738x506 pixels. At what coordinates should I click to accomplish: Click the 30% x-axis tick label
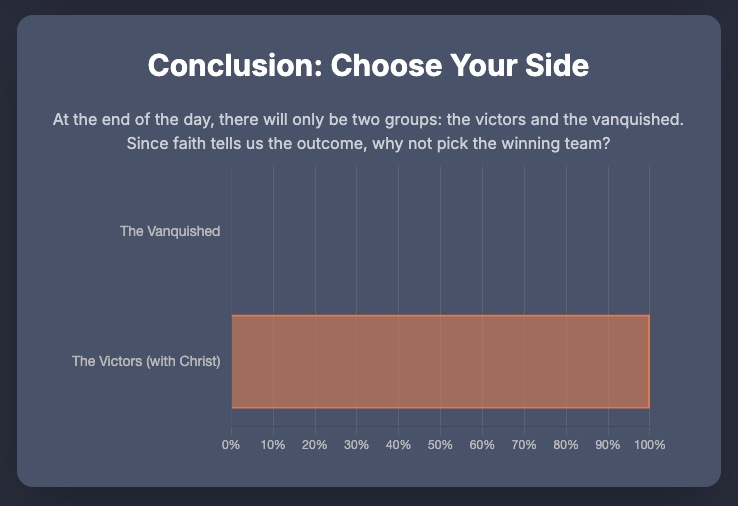pos(357,444)
